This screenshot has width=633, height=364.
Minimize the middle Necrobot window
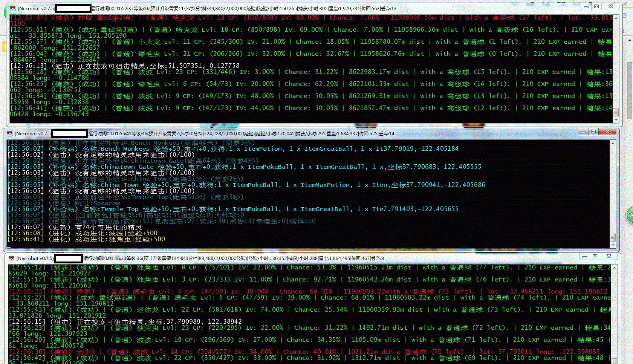(583, 132)
